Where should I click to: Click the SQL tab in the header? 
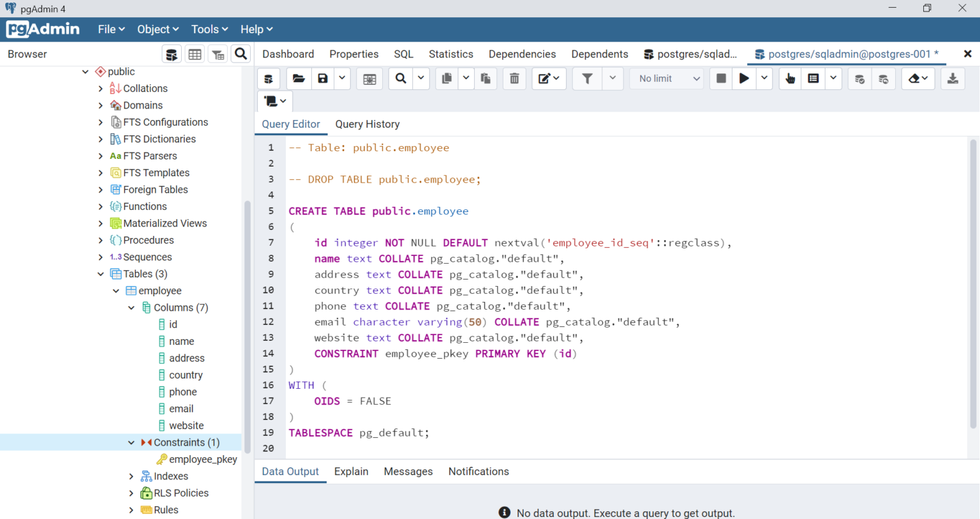(x=403, y=54)
